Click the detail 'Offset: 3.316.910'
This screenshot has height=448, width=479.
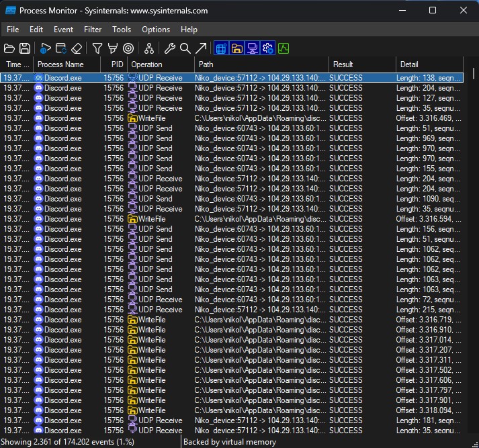coord(425,330)
